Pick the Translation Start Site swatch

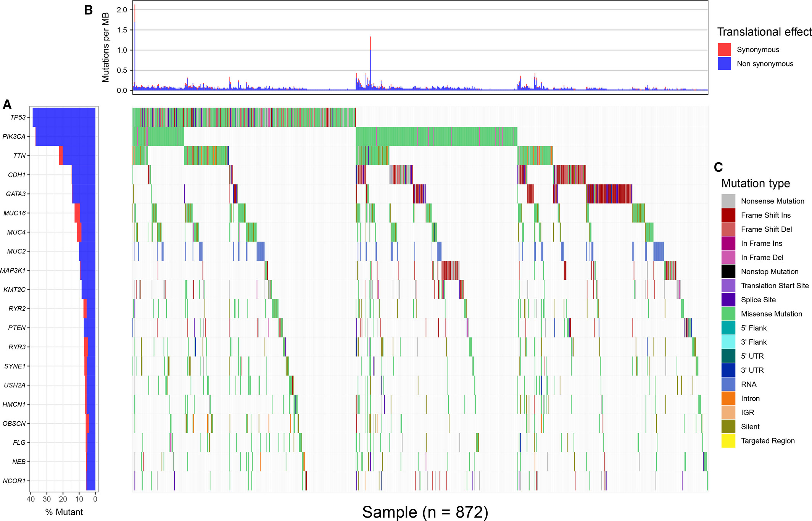point(728,286)
